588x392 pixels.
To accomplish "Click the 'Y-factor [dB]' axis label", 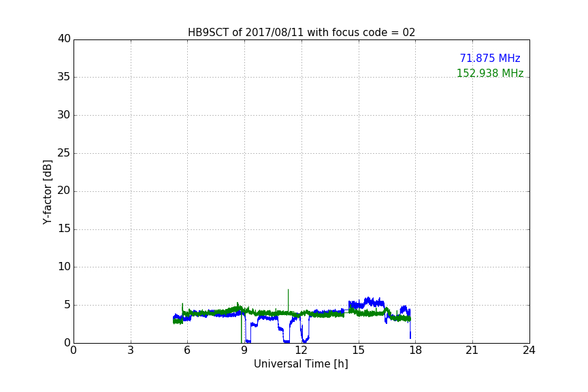I will click(47, 192).
